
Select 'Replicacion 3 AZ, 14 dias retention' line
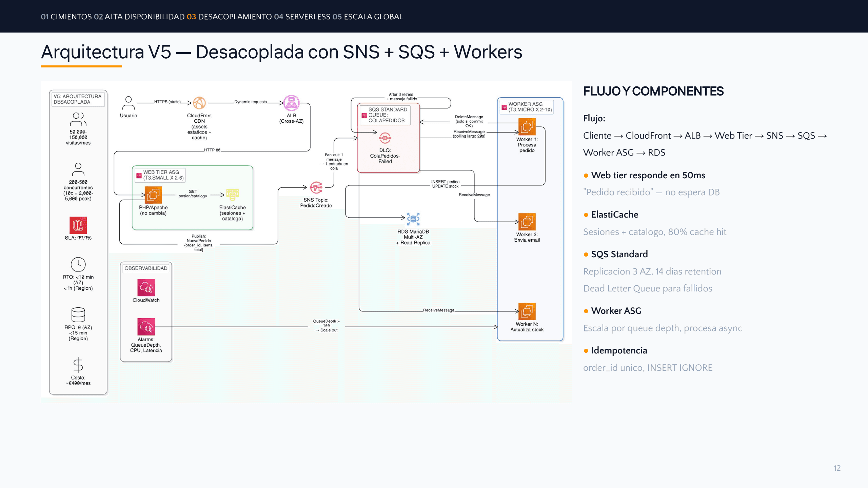(x=652, y=271)
